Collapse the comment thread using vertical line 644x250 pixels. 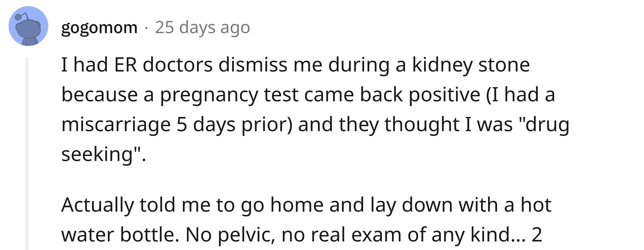tap(27, 153)
